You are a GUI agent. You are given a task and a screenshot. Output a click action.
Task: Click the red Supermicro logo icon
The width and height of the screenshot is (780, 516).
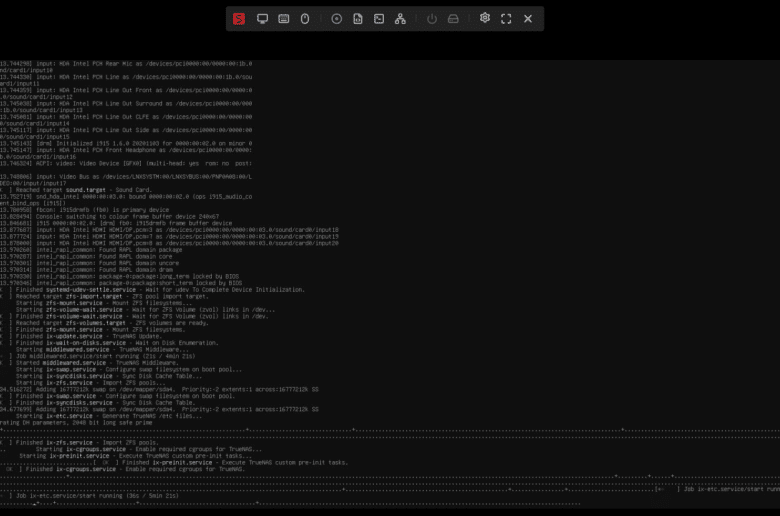coord(239,19)
